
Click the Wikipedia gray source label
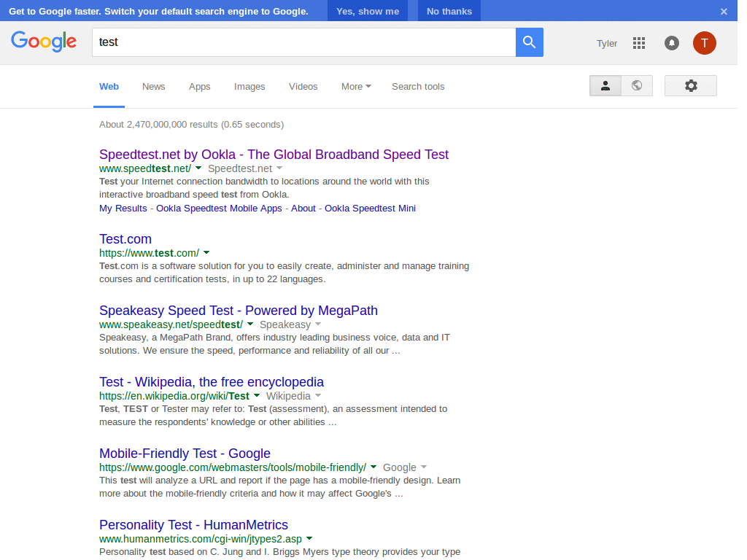point(288,396)
